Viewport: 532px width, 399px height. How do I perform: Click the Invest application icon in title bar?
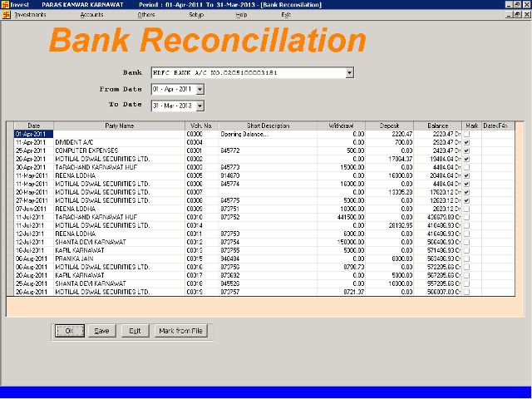point(6,4)
